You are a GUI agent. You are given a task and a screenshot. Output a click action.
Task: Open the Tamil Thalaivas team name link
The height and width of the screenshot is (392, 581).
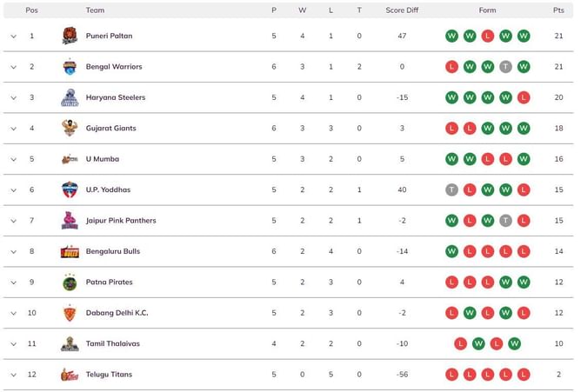coord(112,343)
